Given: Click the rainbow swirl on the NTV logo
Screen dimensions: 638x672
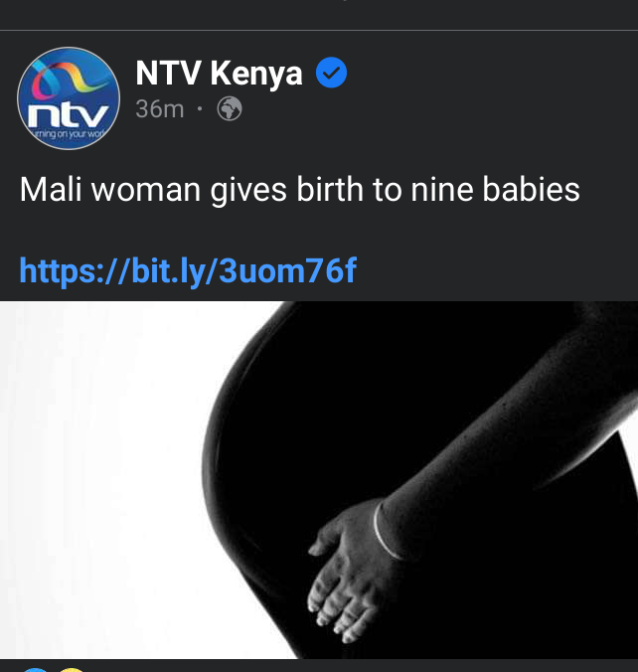Looking at the screenshot, I should [x=67, y=78].
